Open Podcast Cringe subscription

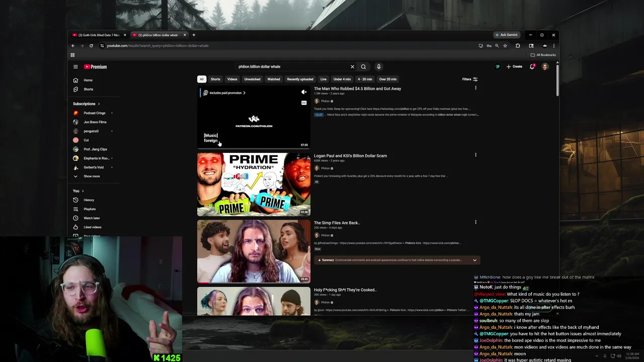94,113
